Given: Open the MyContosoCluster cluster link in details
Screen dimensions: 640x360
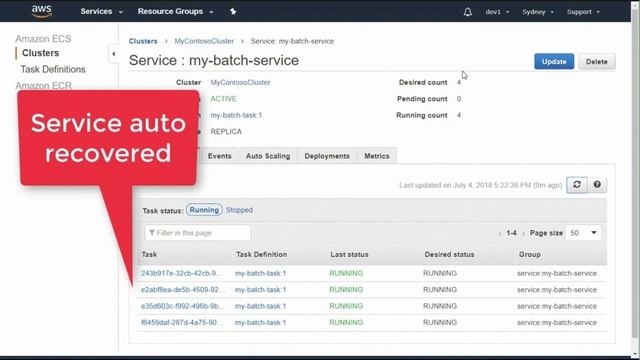Looking at the screenshot, I should (240, 82).
